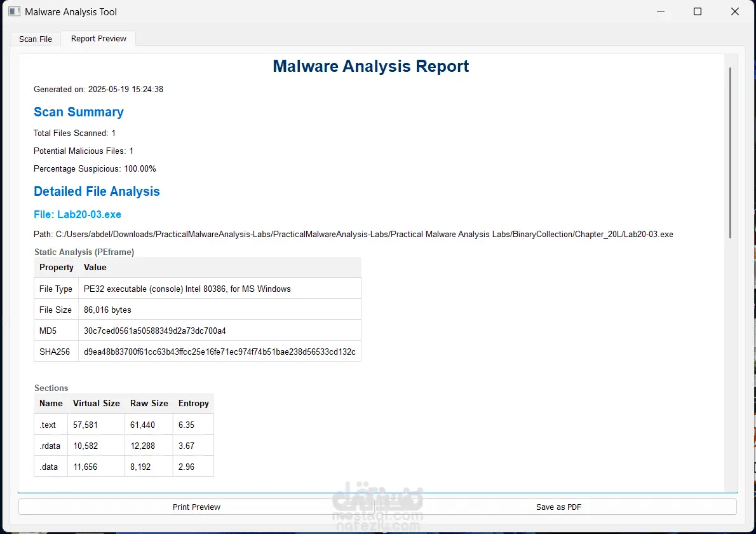Viewport: 756px width, 534px height.
Task: Click the Raw Size column header
Action: point(149,403)
